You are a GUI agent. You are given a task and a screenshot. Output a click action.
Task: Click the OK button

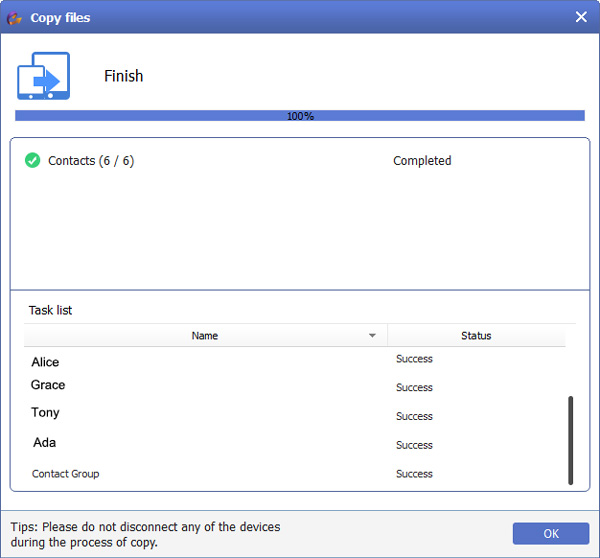(x=550, y=534)
